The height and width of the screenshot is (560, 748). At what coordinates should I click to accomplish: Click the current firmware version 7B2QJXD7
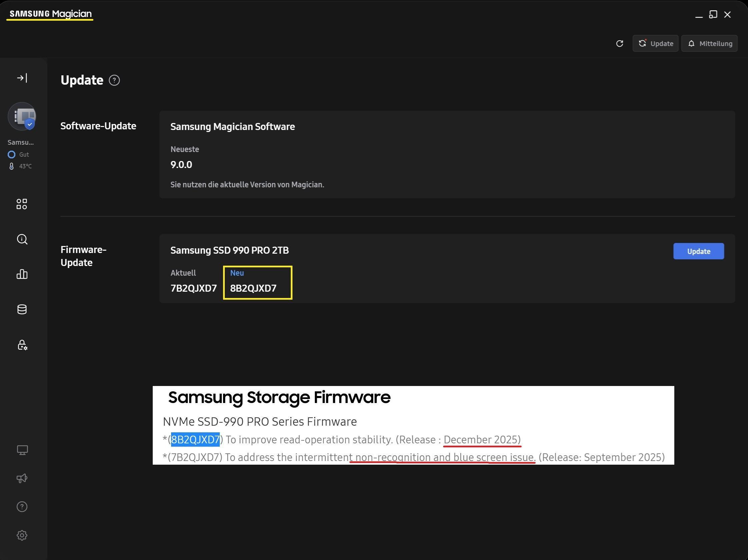coord(193,288)
